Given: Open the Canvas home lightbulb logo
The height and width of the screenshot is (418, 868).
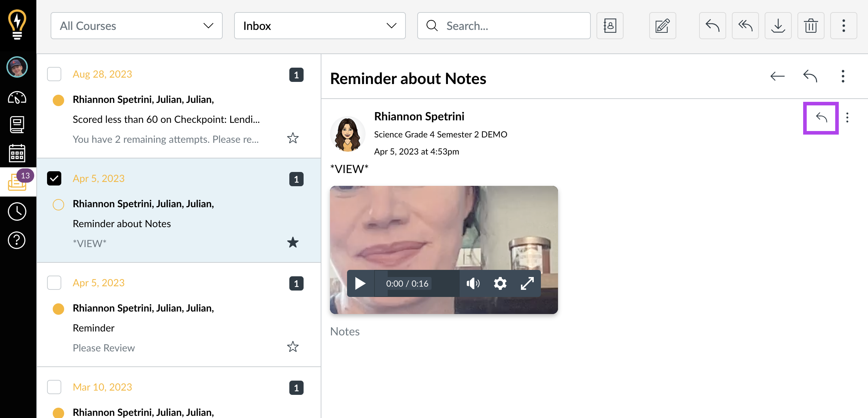Looking at the screenshot, I should click(17, 24).
